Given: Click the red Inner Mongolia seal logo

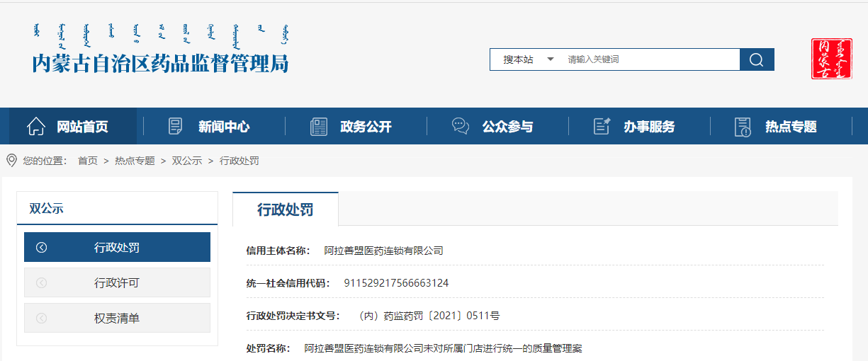Looking at the screenshot, I should click(x=832, y=59).
